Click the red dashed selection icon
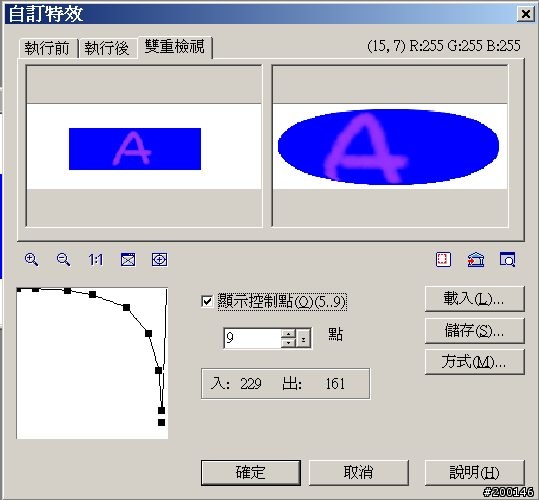 (443, 259)
